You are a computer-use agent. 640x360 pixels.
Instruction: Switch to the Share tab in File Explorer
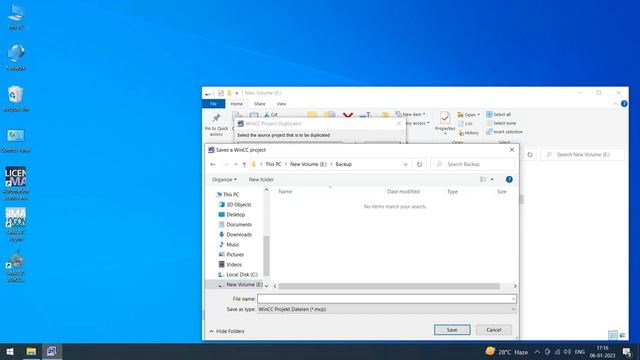260,104
